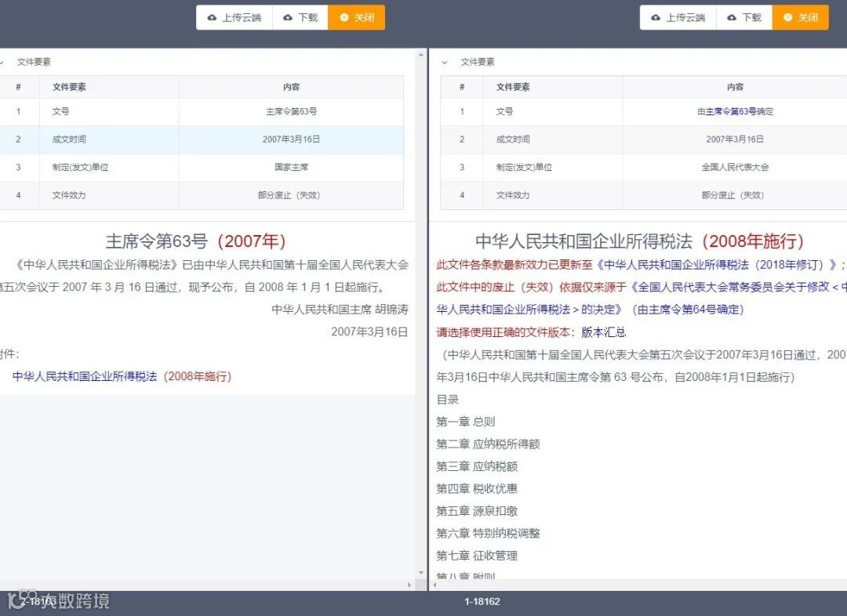Screen dimensions: 847x616
Task: Click 主席令第63号 cell in left table
Action: tap(291, 111)
